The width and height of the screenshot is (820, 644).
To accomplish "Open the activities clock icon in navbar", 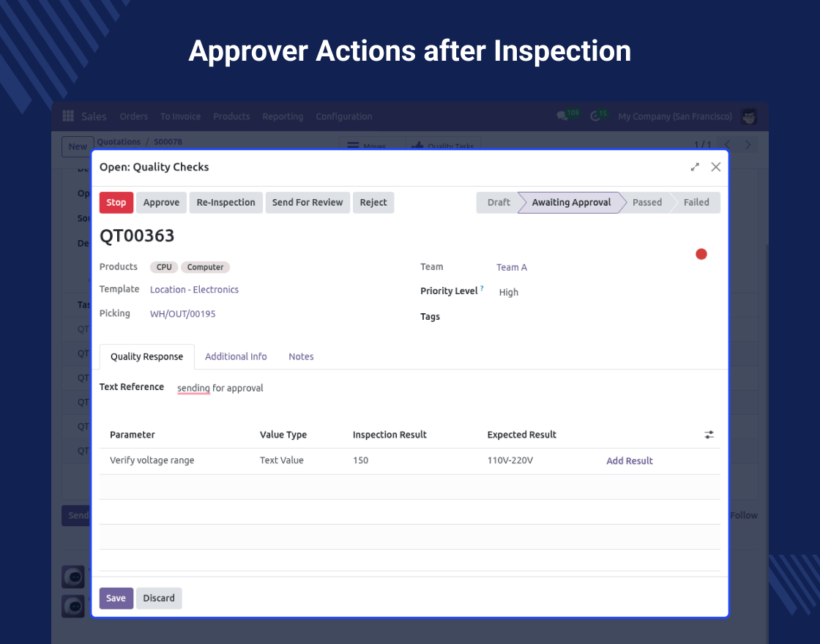I will 596,116.
